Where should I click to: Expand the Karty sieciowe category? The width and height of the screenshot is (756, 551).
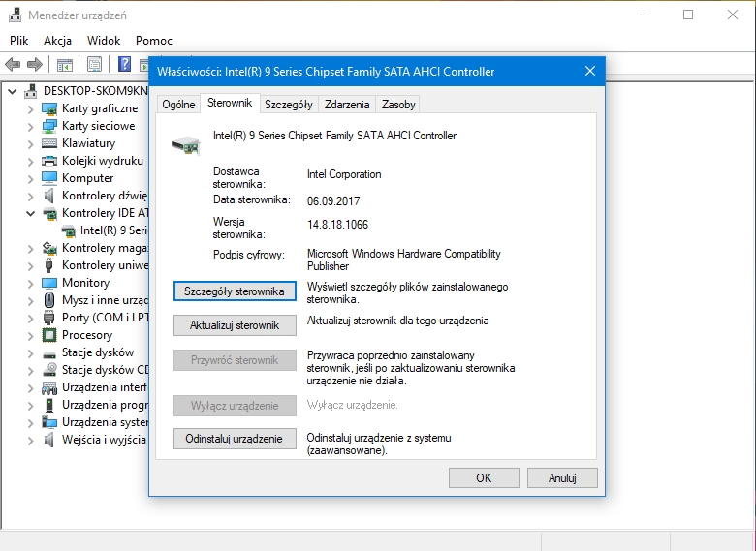(30, 127)
